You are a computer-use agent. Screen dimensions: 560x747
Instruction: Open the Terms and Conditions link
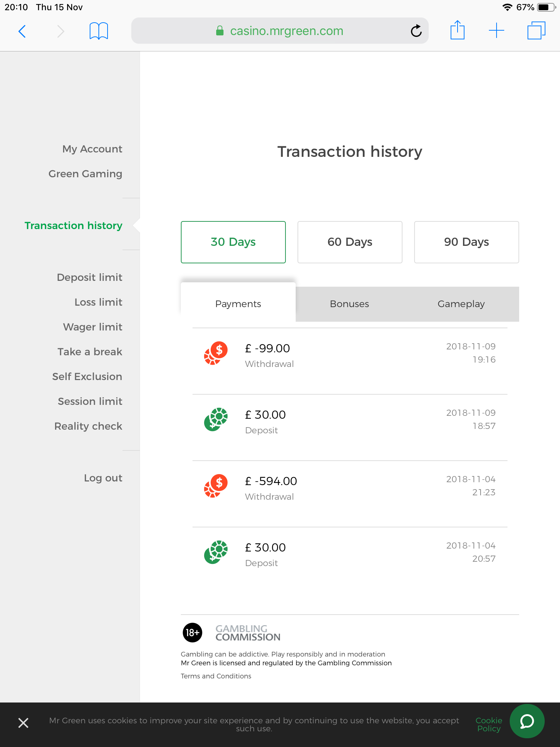coord(216,676)
